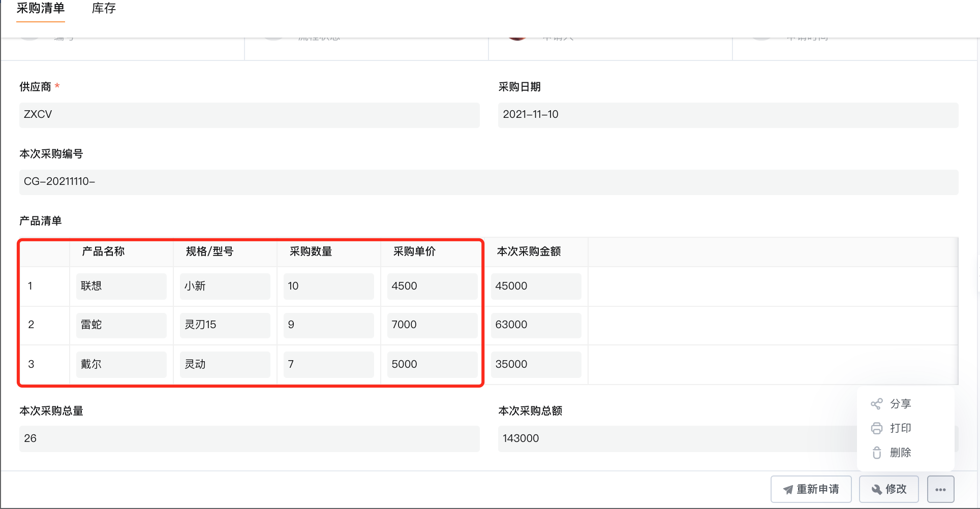Click amount cell 63000
Viewport: 980px width, 509px height.
coord(536,325)
